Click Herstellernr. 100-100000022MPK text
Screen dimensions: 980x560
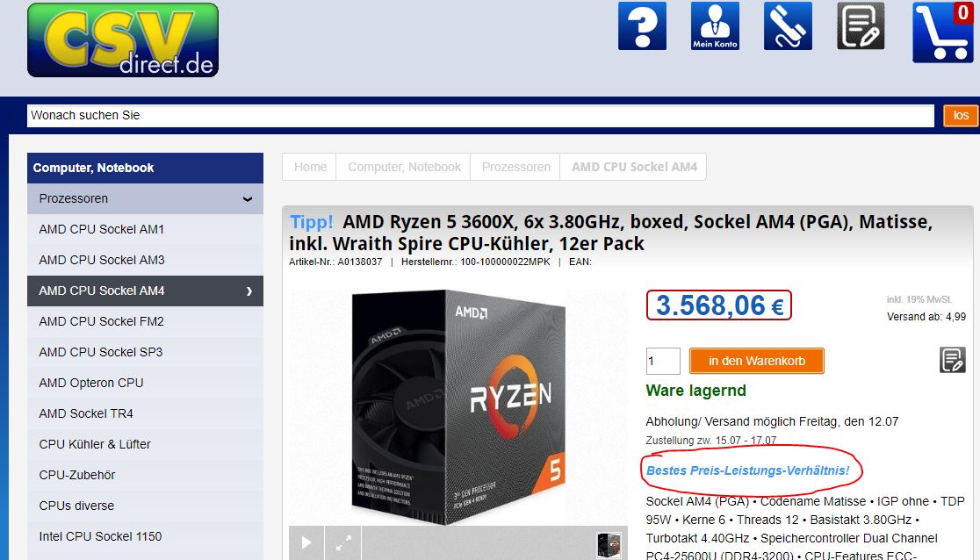click(x=476, y=262)
